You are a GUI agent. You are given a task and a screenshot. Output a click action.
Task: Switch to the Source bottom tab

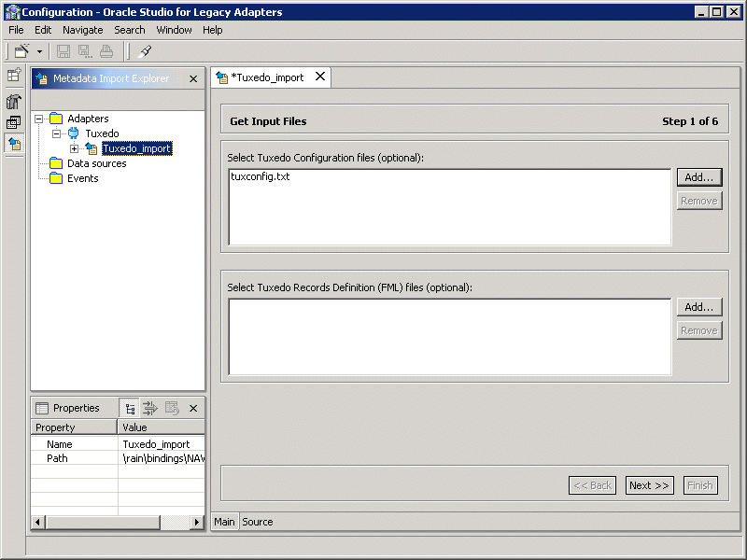point(258,522)
